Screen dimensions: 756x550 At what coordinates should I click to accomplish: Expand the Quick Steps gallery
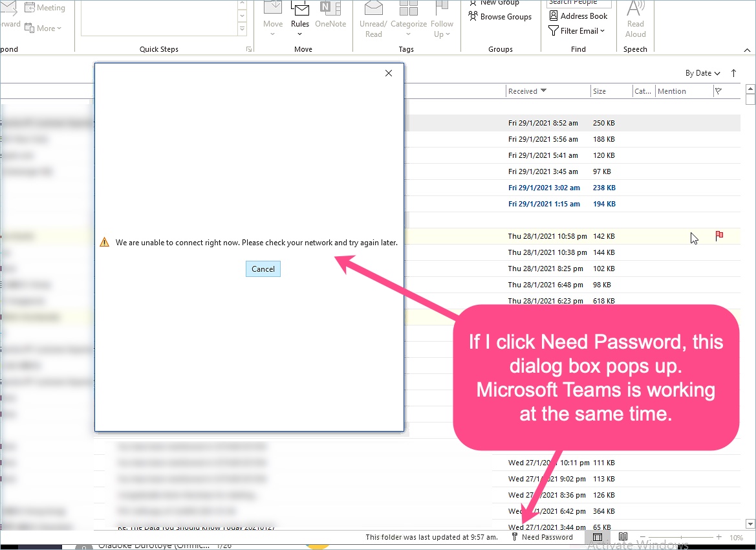[242, 29]
